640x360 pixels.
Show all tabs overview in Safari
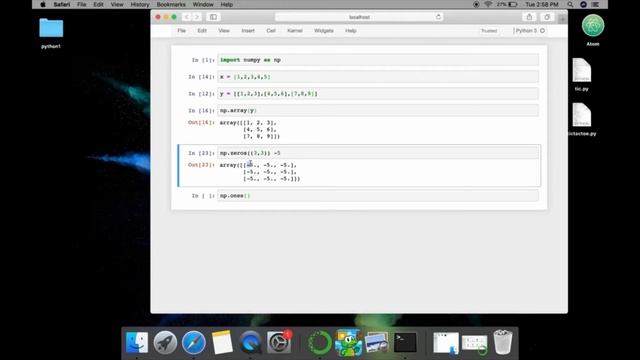click(547, 17)
